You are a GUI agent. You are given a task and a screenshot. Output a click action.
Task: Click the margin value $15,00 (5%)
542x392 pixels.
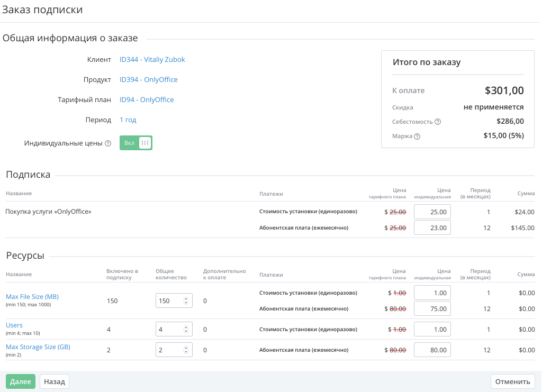point(504,136)
